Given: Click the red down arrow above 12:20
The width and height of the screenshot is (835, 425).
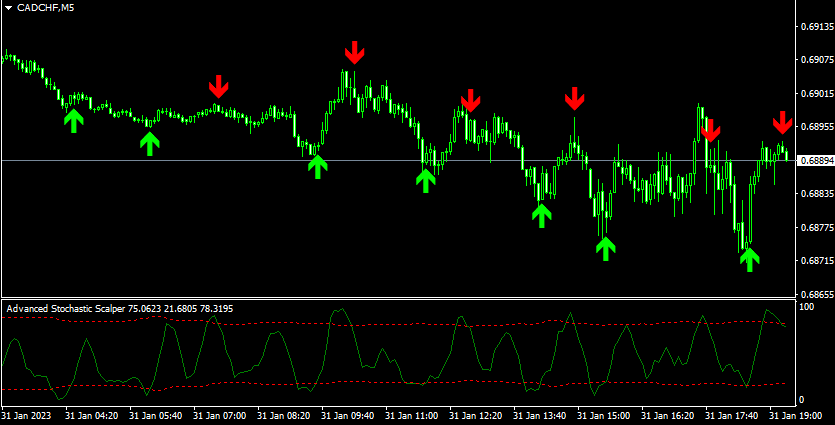Looking at the screenshot, I should point(470,101).
